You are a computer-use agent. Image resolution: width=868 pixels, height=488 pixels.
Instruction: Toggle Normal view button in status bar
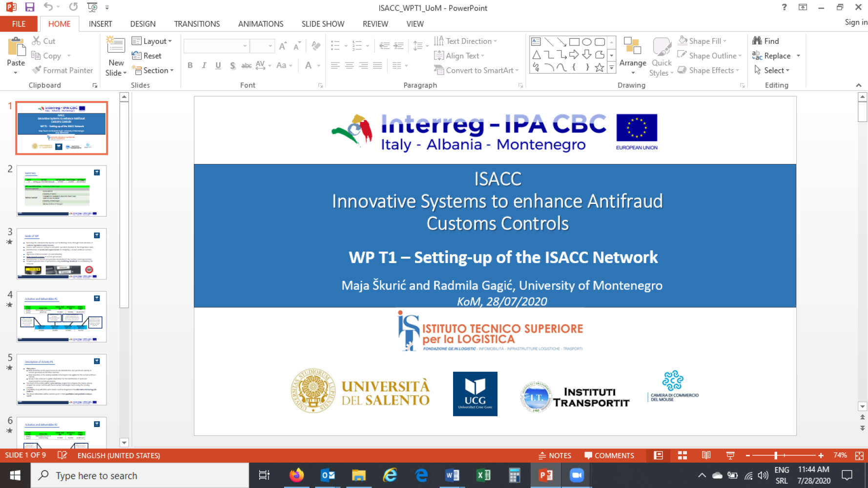(x=659, y=455)
